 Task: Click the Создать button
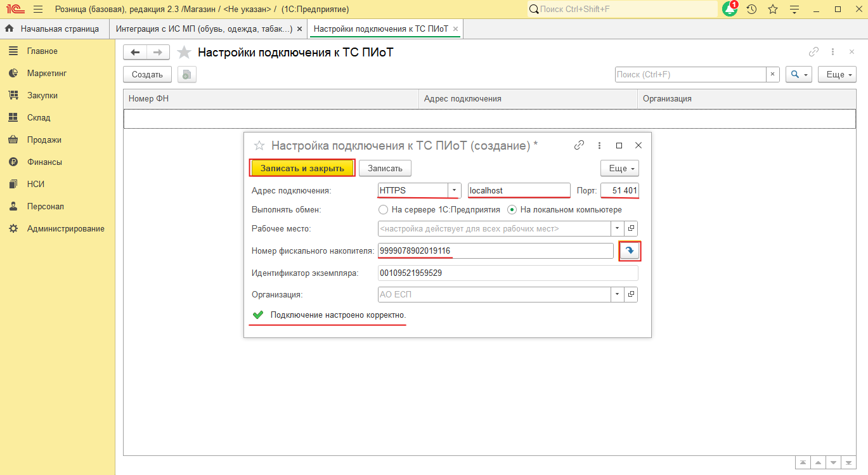(147, 75)
